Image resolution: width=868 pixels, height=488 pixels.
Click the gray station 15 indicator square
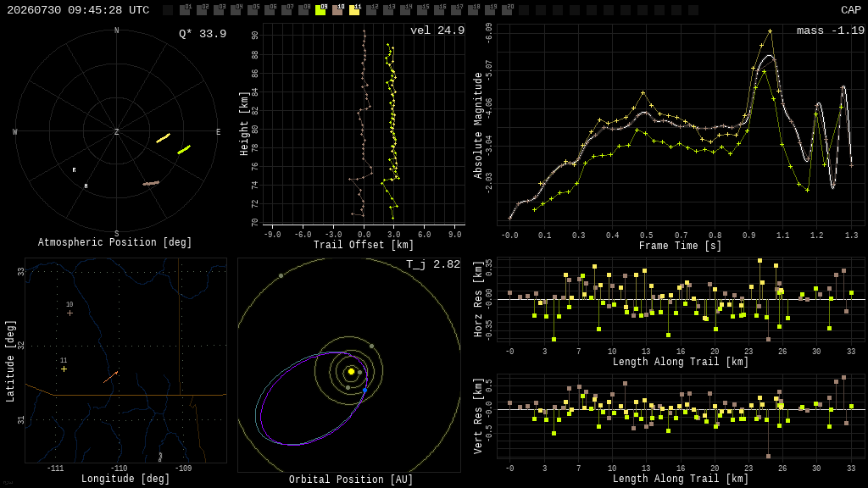coord(422,10)
